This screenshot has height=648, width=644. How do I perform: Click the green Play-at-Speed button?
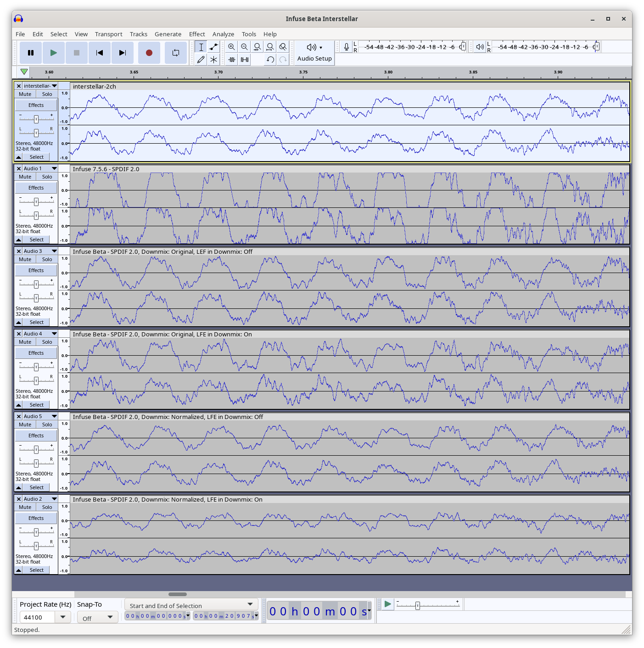pyautogui.click(x=388, y=604)
